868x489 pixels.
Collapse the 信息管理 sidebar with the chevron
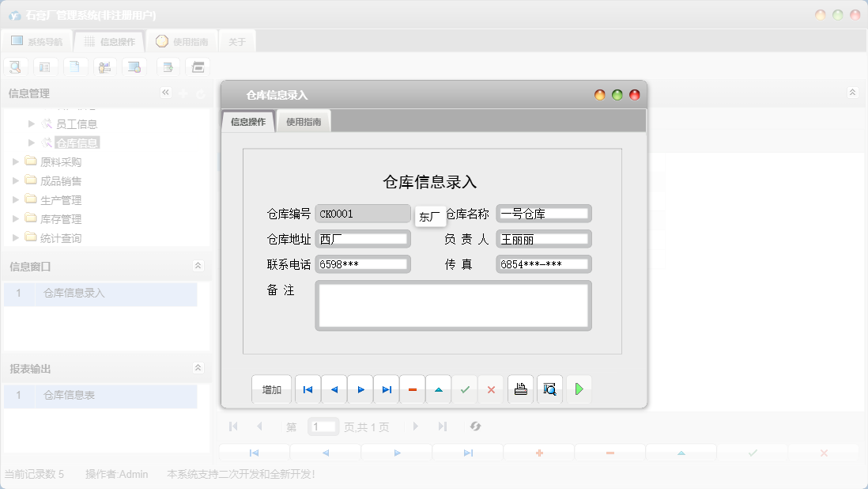[x=166, y=93]
